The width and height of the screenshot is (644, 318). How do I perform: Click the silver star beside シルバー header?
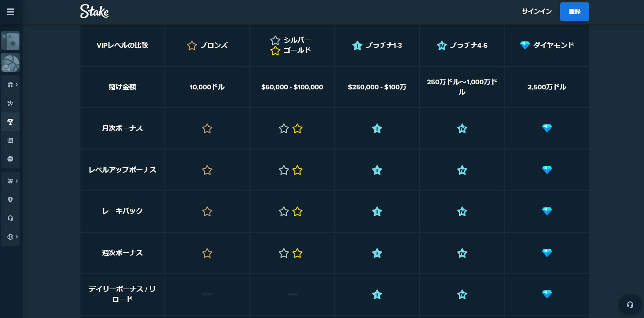pyautogui.click(x=275, y=40)
